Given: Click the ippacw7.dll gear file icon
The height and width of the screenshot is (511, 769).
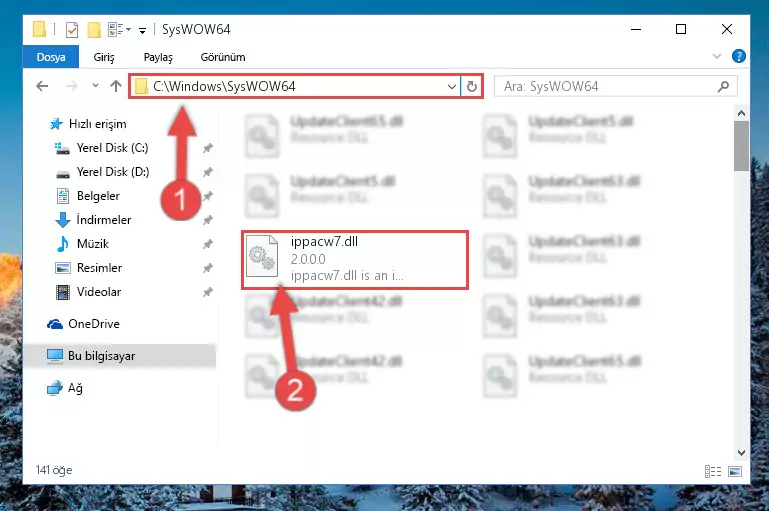Looking at the screenshot, I should (x=262, y=258).
